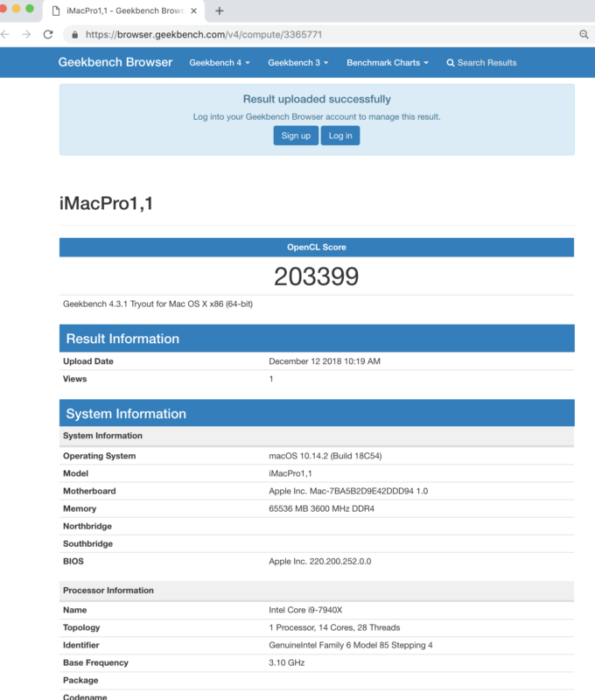Open the Geekbench 3 dropdown menu
Screen dimensions: 595x700
point(297,63)
